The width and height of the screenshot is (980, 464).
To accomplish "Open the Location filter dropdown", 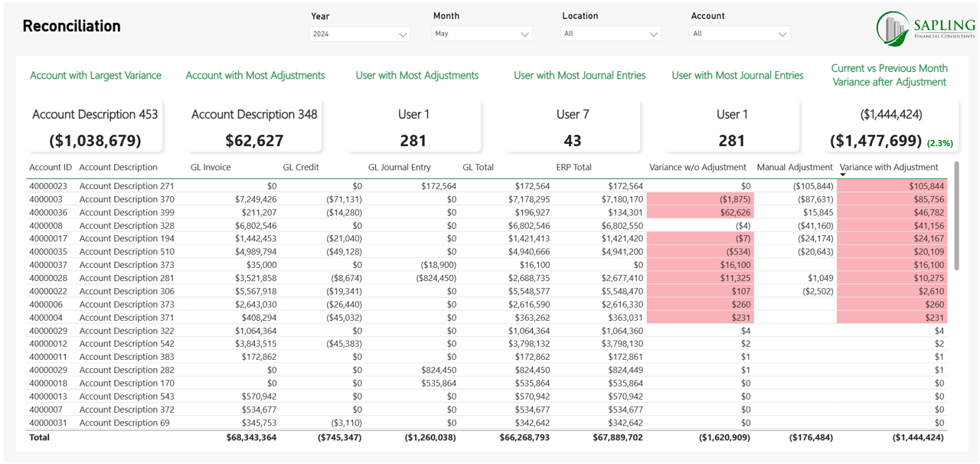I will click(610, 34).
